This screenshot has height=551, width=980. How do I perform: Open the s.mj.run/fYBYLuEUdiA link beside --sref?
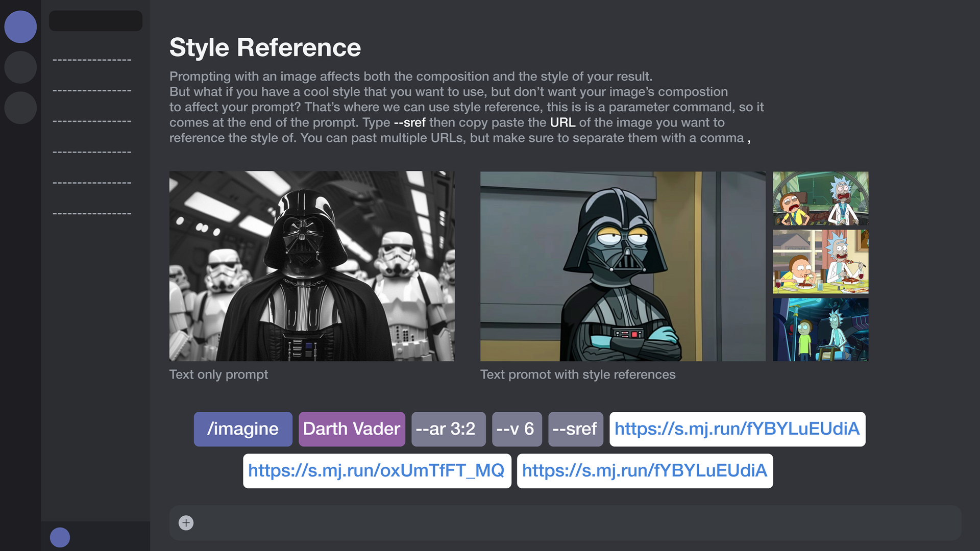coord(738,429)
